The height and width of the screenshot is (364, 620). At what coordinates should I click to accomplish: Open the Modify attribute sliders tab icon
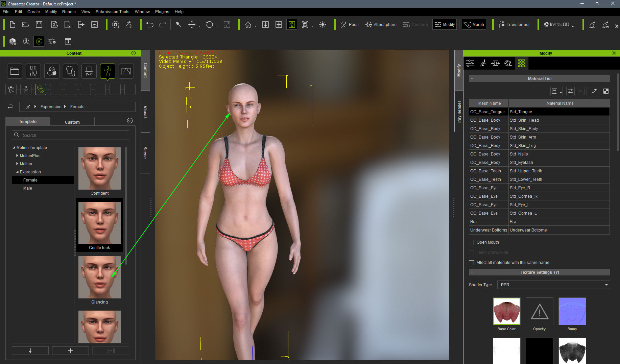pos(470,63)
